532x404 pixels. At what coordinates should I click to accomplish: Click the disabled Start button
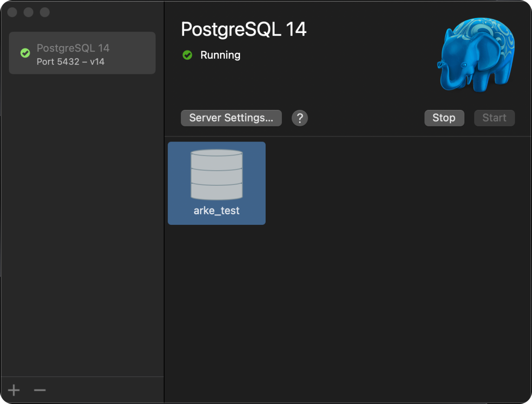(x=494, y=118)
